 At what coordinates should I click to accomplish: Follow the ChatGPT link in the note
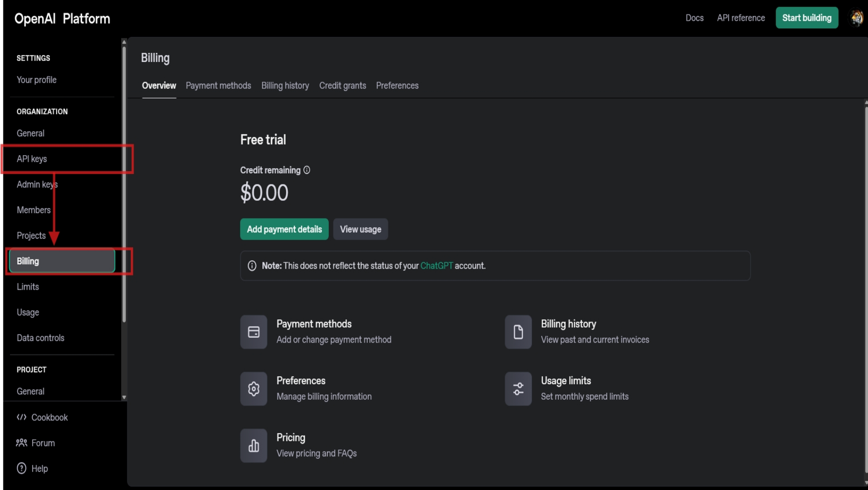(x=436, y=266)
